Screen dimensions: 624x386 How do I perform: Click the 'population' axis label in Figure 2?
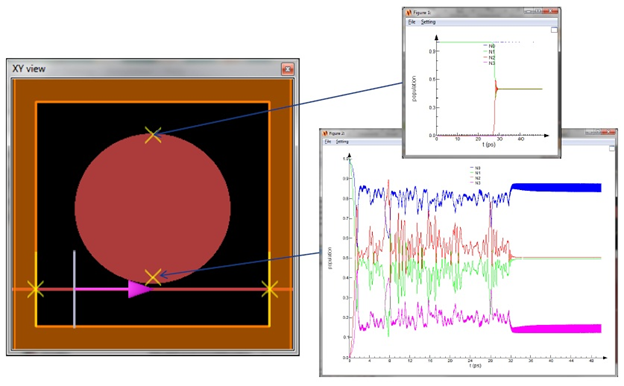tap(330, 258)
